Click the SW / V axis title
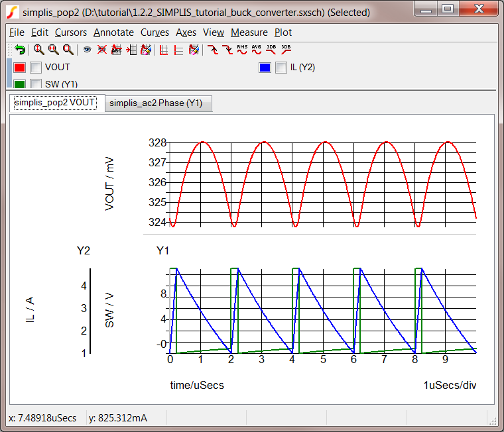This screenshot has height=432, width=504. click(109, 310)
